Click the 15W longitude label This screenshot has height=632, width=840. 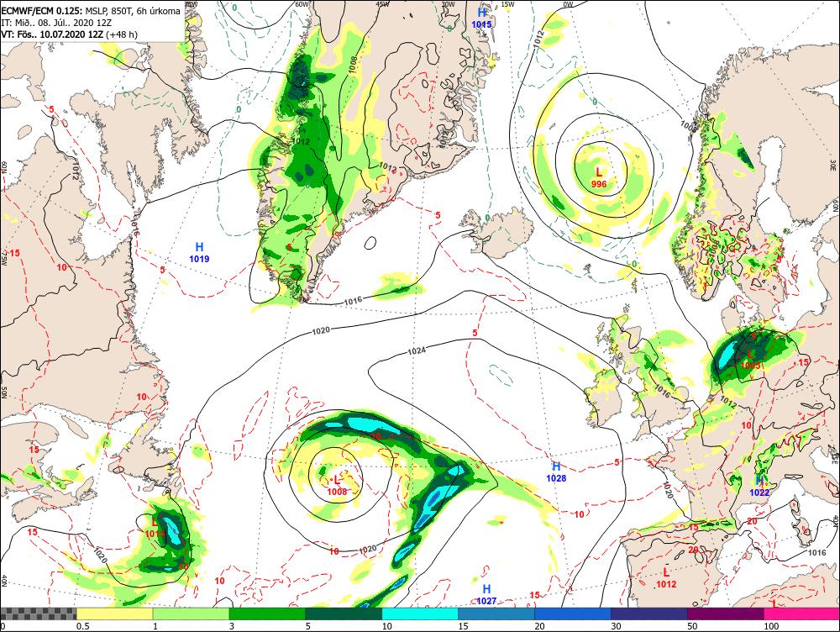[x=508, y=4]
